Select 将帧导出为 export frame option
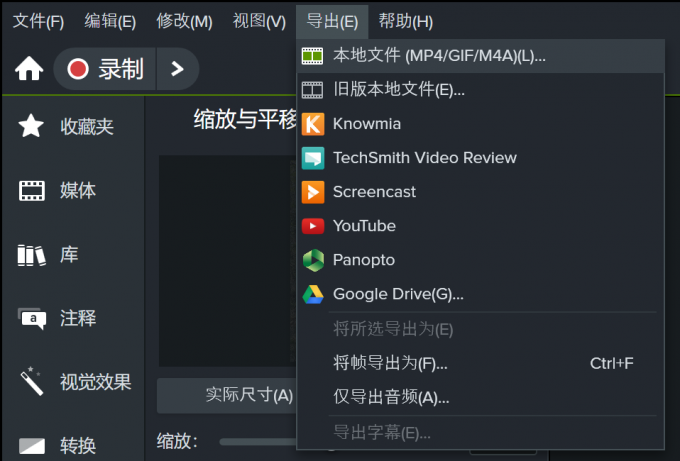 point(390,362)
